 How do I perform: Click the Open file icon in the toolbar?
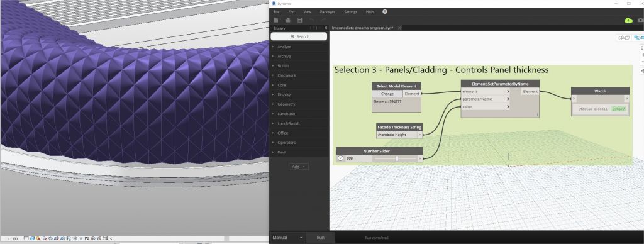288,20
